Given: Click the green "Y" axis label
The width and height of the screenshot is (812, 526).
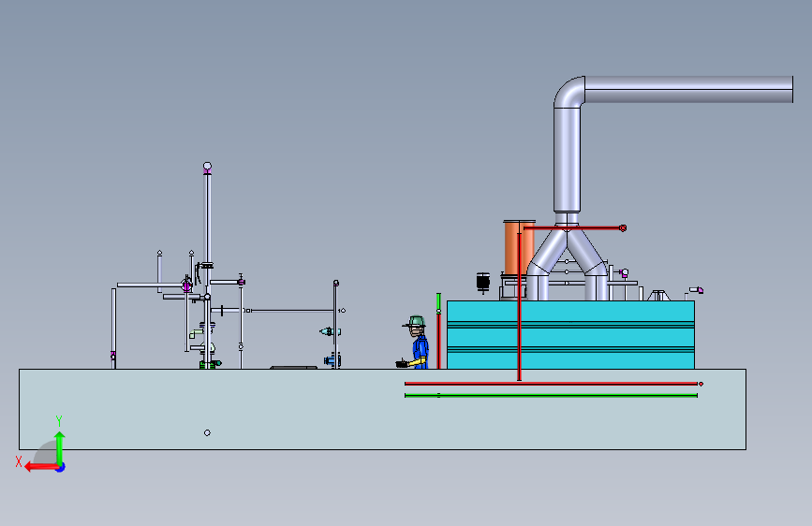Looking at the screenshot, I should [x=59, y=420].
